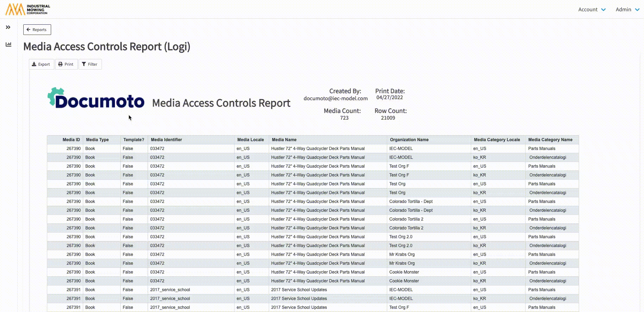Click the Organization Name column header

[x=409, y=140]
